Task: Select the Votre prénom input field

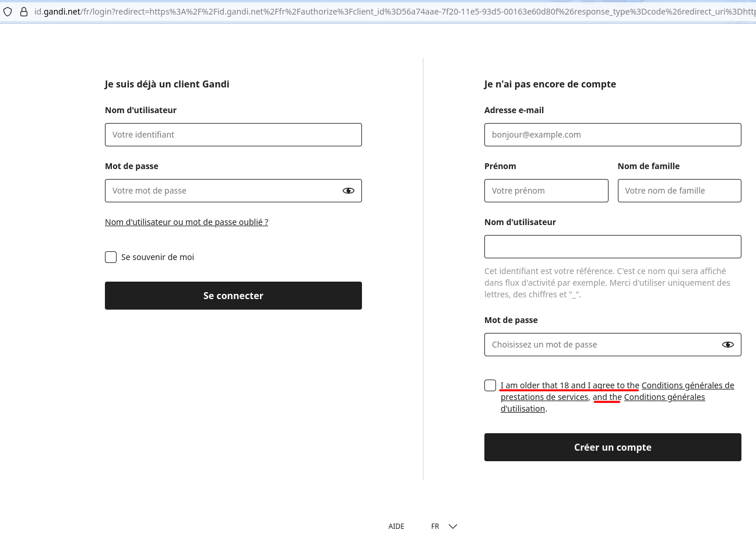Action: pos(546,191)
